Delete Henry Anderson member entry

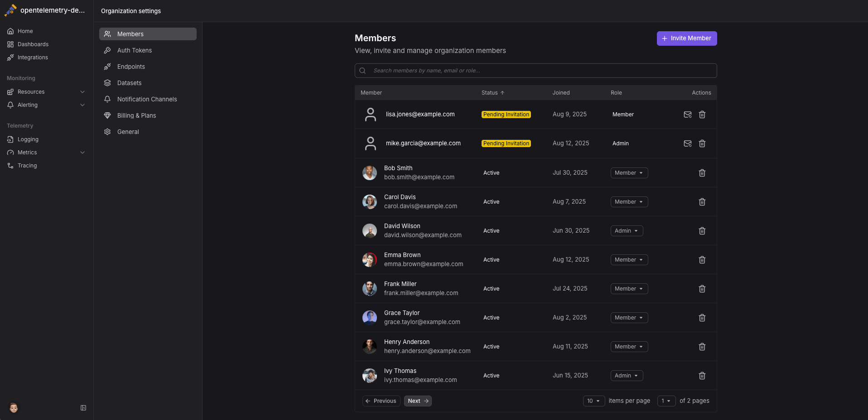click(x=702, y=347)
